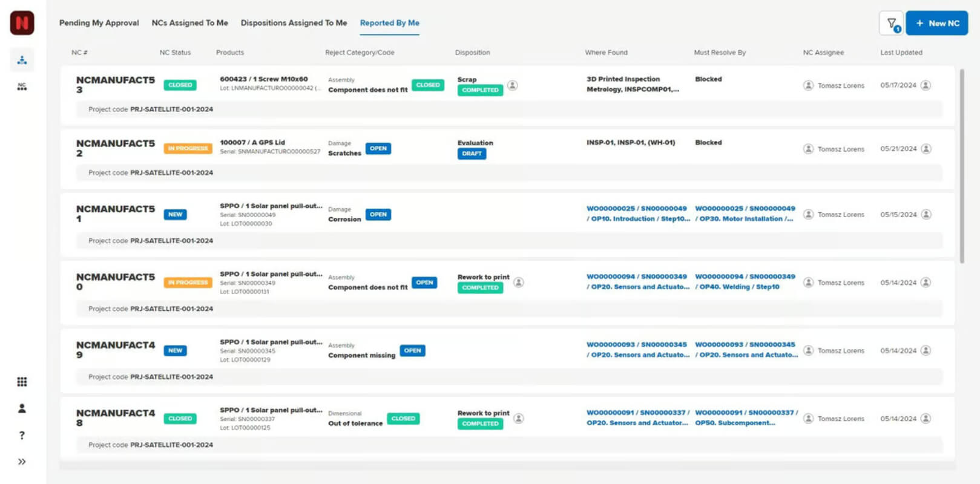Click the COMPLETED badge under Scrap
Viewport: 980px width, 484px height.
click(480, 90)
